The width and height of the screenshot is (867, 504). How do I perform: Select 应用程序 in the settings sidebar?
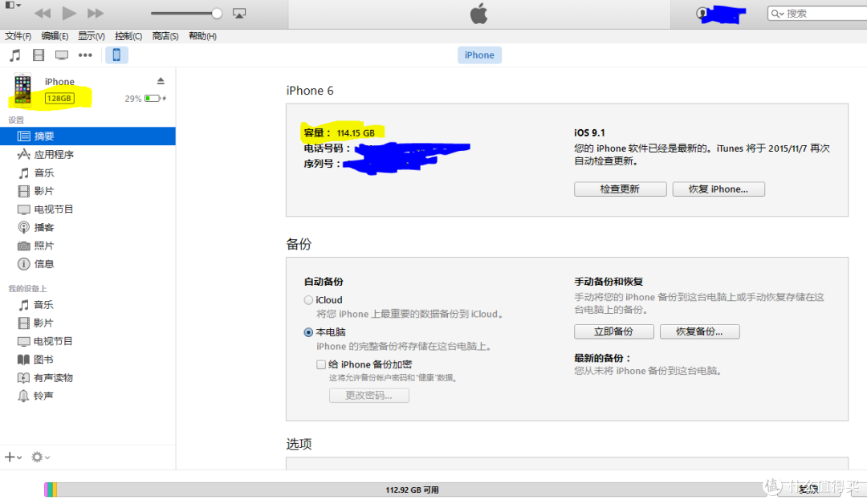[88, 154]
